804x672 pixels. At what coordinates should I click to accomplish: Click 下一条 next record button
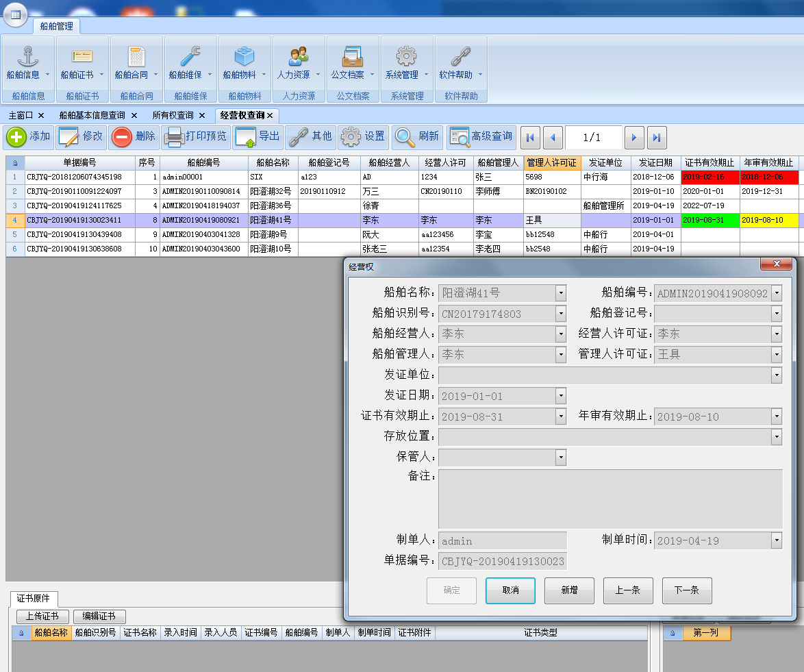687,590
